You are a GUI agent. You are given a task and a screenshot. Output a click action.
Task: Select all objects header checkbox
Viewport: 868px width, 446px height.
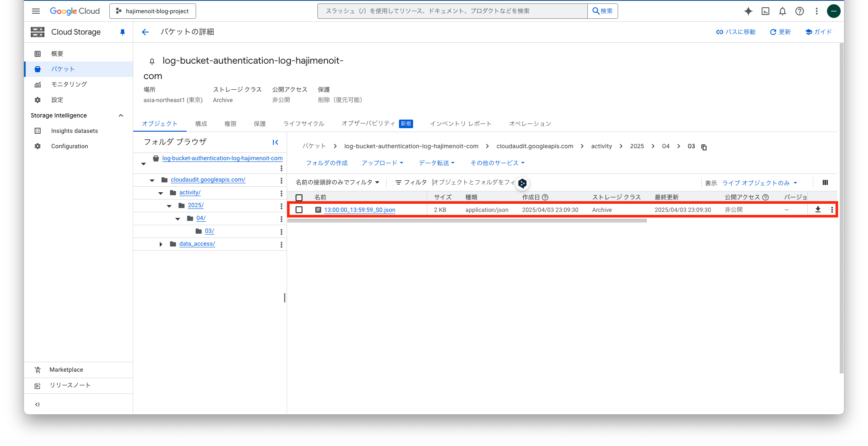coord(299,197)
